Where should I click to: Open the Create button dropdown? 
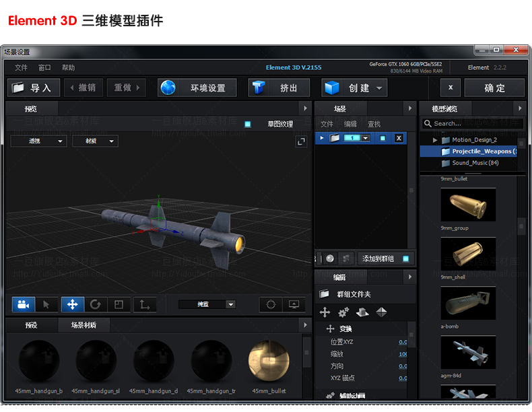[x=380, y=88]
